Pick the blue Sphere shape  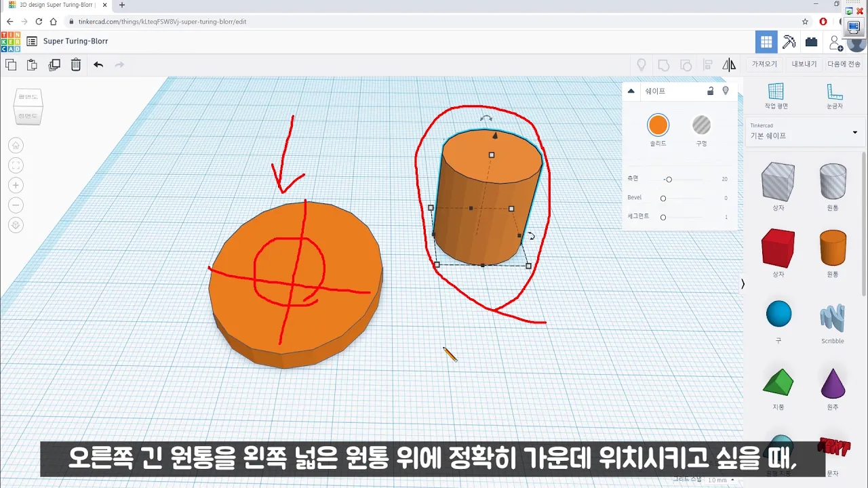coord(778,315)
